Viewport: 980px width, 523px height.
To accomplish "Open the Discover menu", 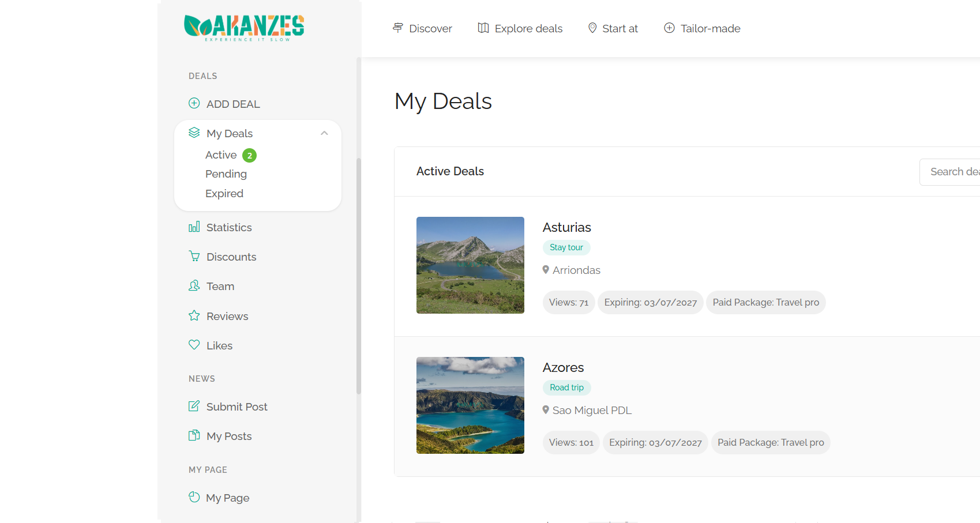I will (x=422, y=28).
